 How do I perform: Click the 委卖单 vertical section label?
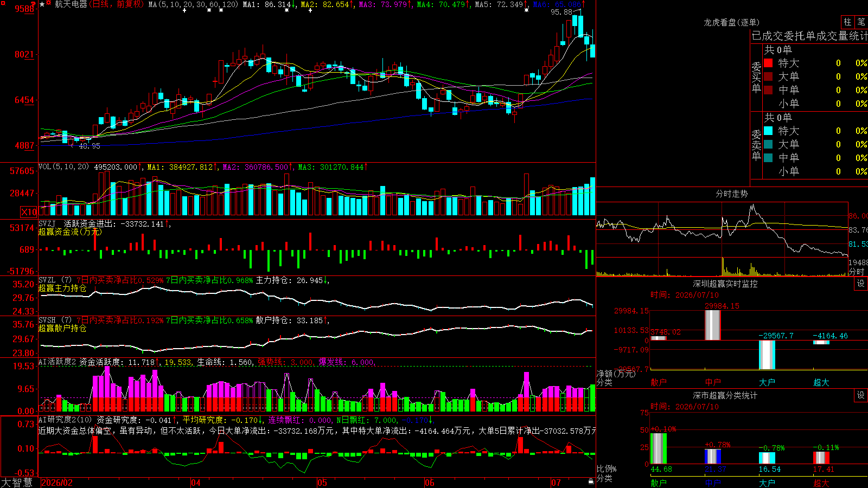point(756,144)
